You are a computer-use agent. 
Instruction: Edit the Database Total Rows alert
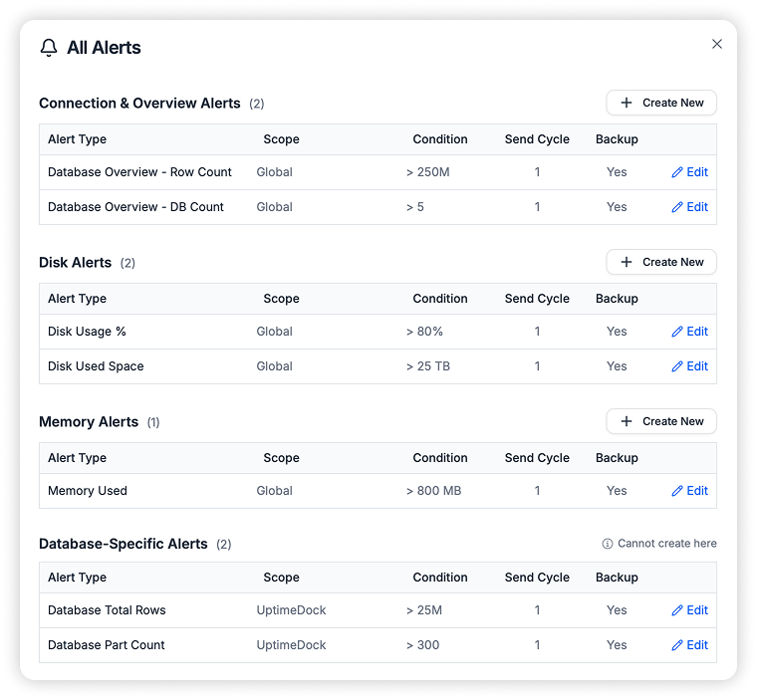point(690,610)
